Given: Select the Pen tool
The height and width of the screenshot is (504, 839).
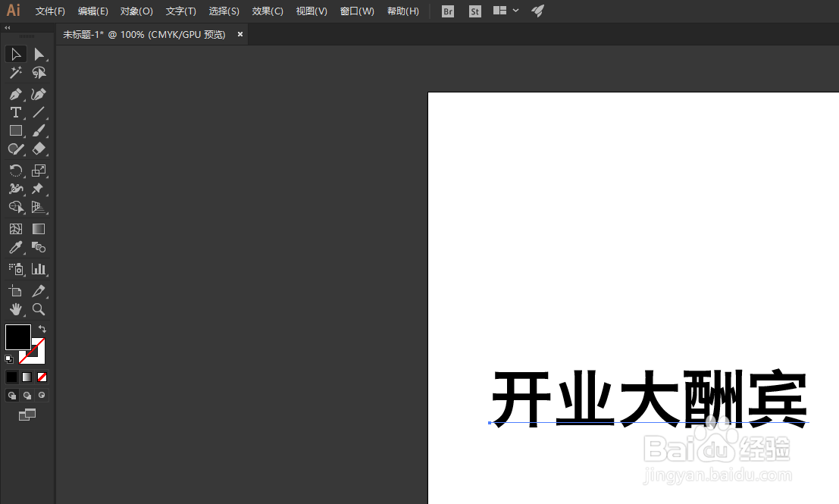Looking at the screenshot, I should (15, 93).
